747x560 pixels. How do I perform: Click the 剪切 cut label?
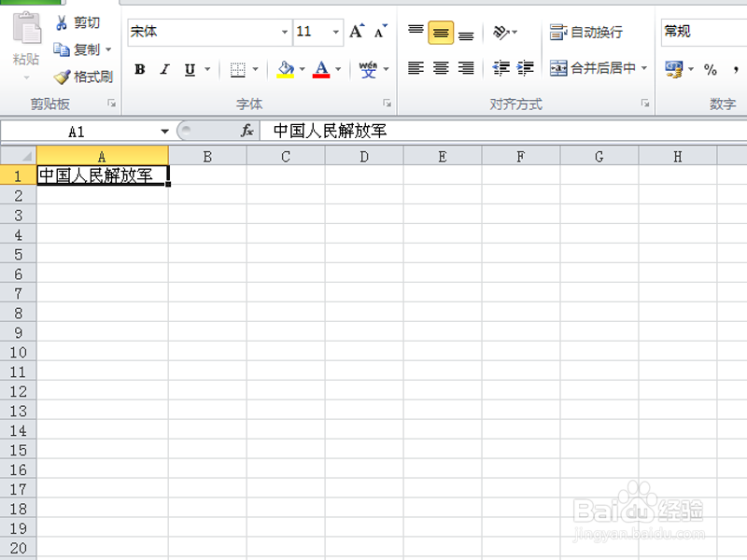coord(87,22)
